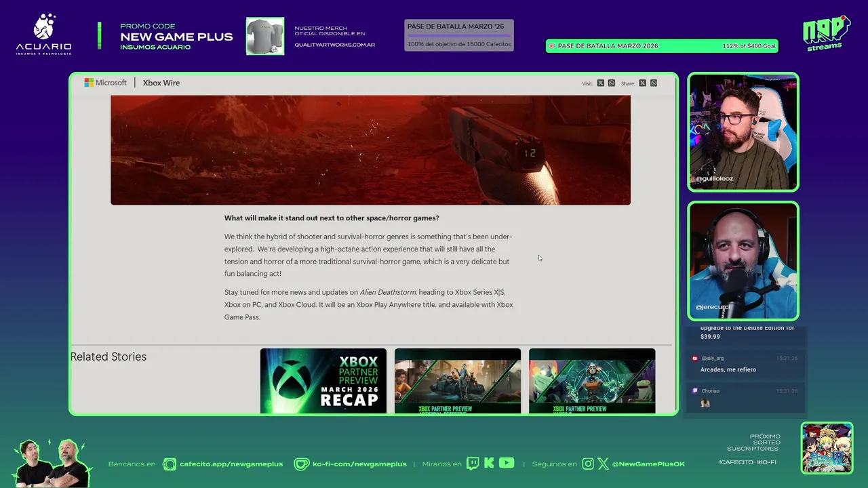Click the heading "What will make it stand out"
This screenshot has width=868, height=488.
point(332,218)
